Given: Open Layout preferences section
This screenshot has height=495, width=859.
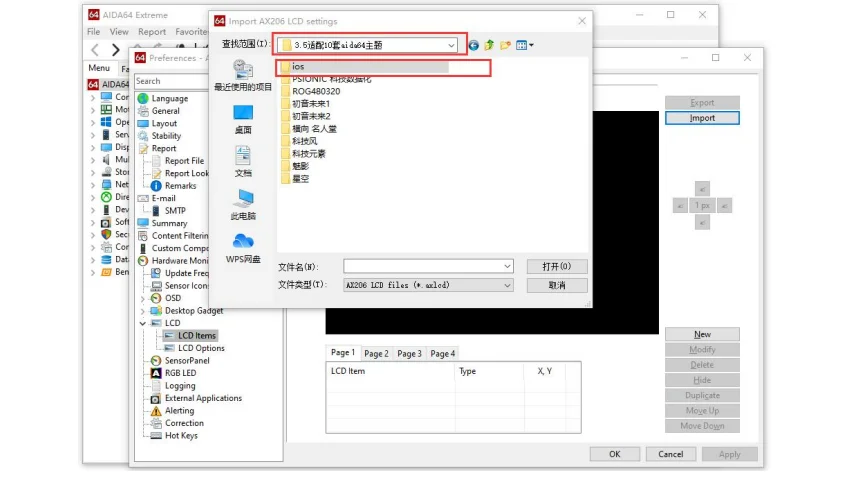Looking at the screenshot, I should [x=164, y=123].
